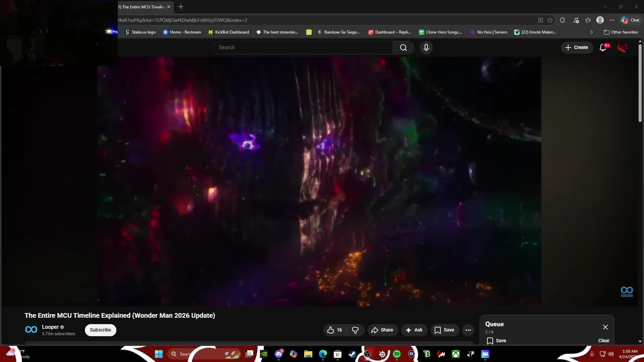Open NVIDIA app from taskbar

coord(264,354)
